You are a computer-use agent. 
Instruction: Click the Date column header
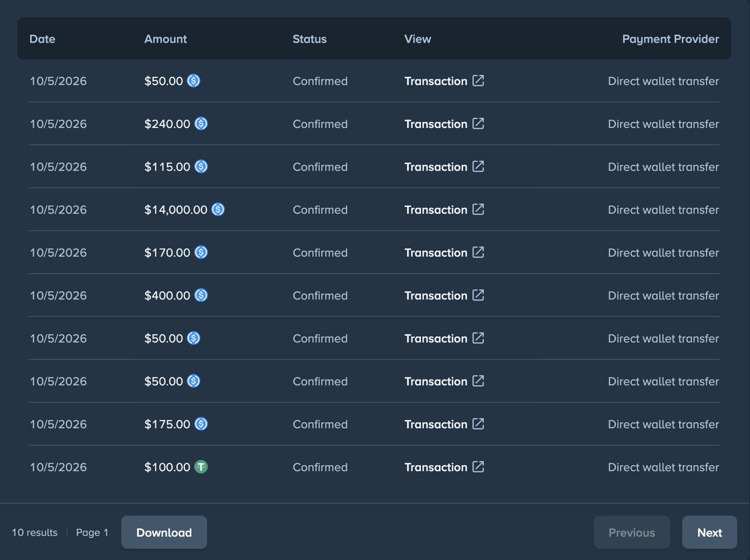(42, 39)
